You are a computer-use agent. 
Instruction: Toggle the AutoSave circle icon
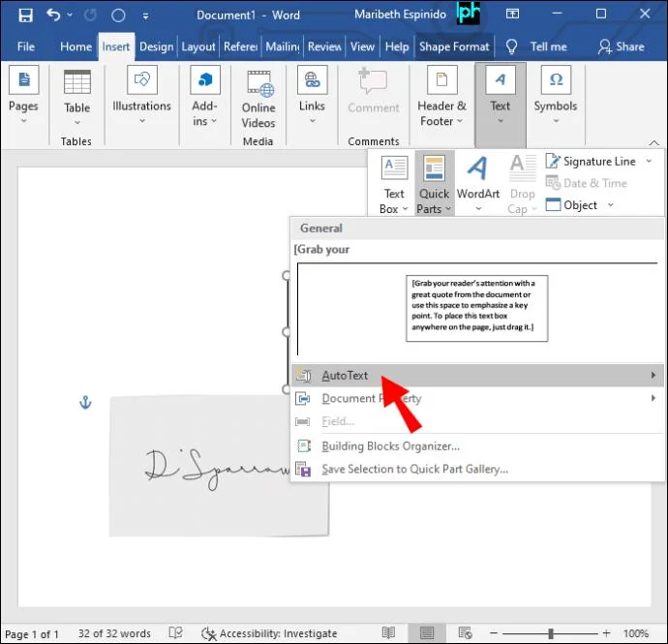(118, 15)
